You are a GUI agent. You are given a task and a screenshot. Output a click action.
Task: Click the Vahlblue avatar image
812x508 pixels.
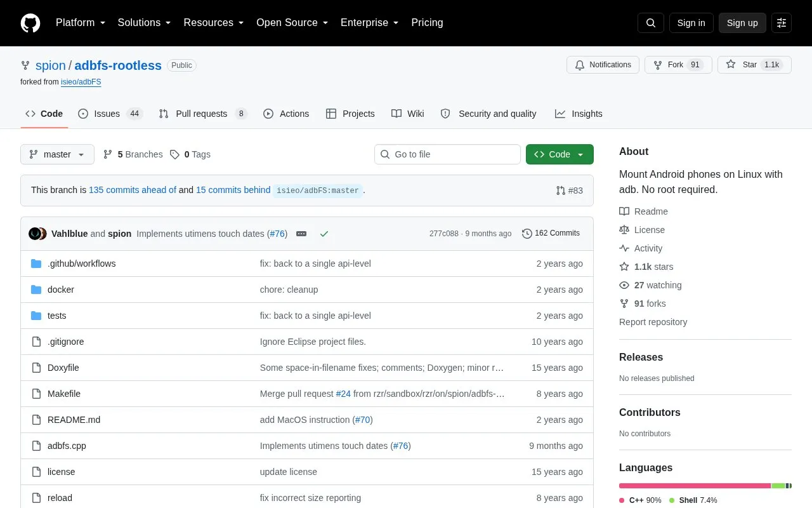[35, 234]
